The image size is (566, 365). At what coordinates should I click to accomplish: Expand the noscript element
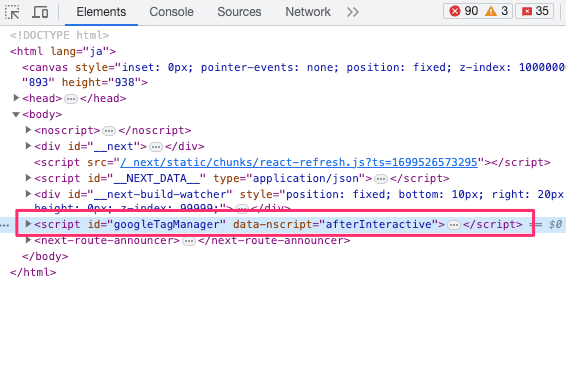[28, 130]
